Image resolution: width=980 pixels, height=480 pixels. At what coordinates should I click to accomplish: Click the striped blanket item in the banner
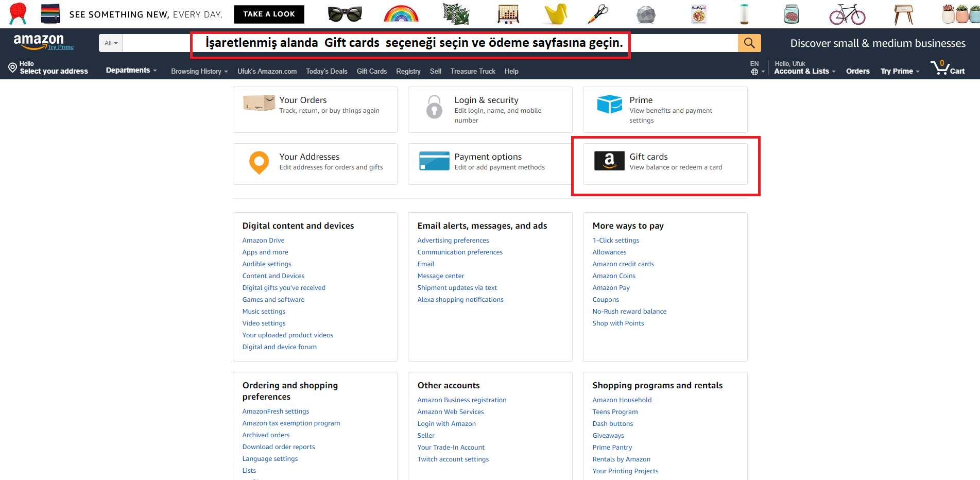(50, 14)
